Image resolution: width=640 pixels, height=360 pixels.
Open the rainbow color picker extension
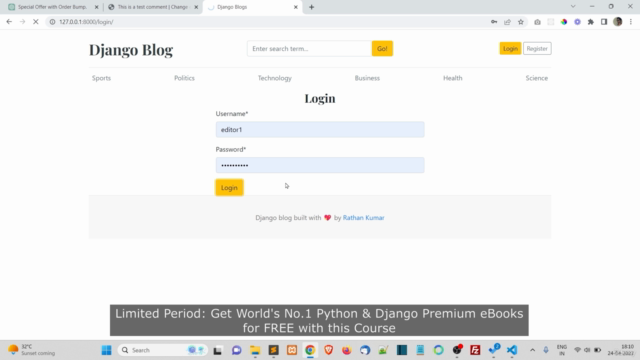click(564, 22)
